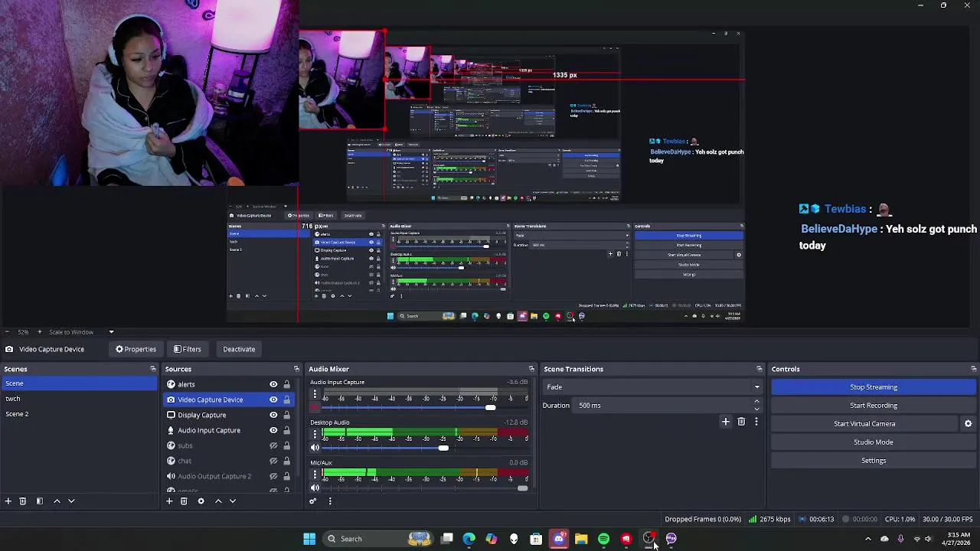980x551 pixels.
Task: Increase transition duration with up arrow
Action: point(757,402)
